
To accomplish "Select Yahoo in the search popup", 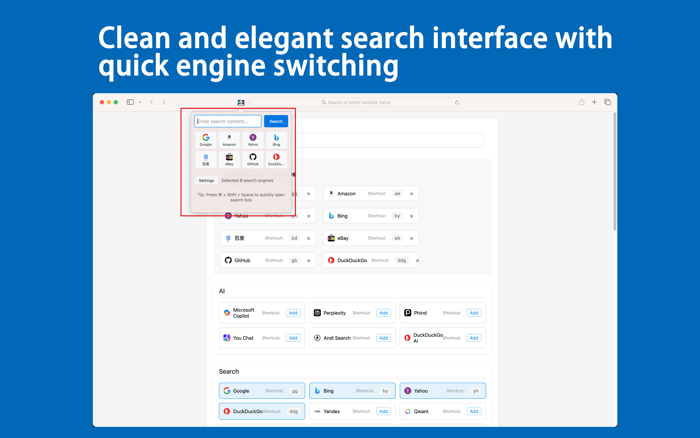I will 253,140.
